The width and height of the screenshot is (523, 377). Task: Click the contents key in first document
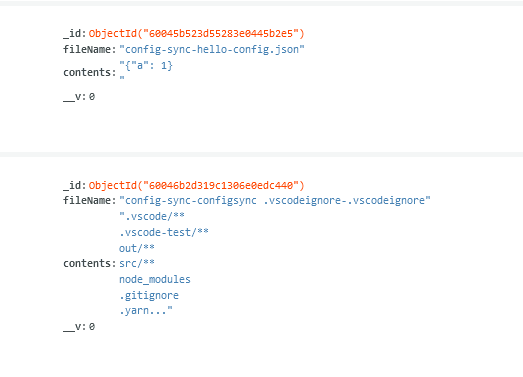[90, 72]
